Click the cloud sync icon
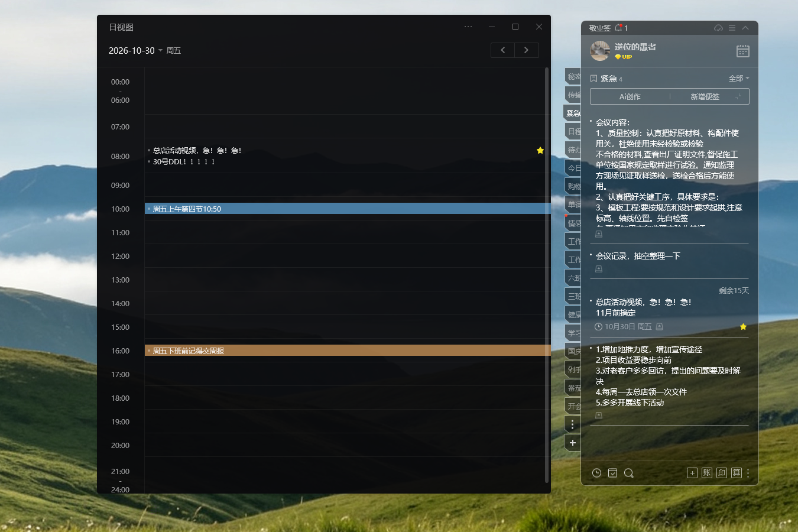The width and height of the screenshot is (798, 532). [718, 28]
